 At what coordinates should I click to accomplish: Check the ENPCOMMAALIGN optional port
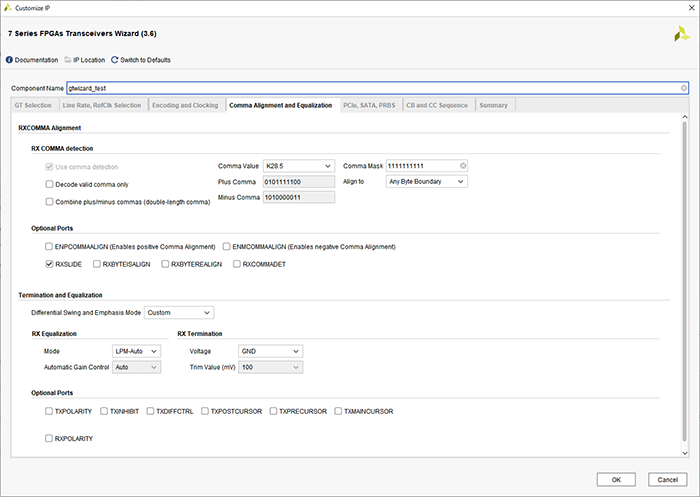49,246
